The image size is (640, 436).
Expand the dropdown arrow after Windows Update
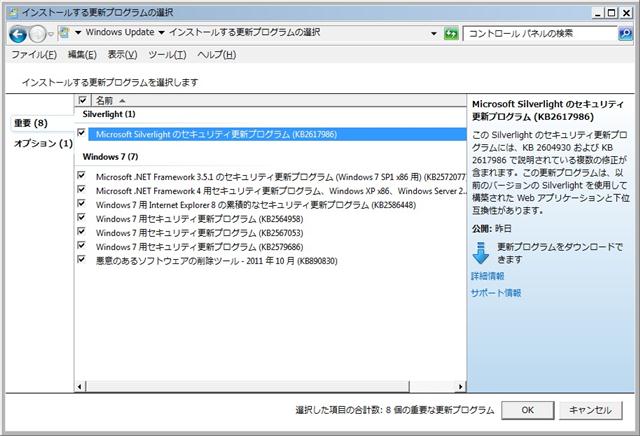tap(161, 33)
